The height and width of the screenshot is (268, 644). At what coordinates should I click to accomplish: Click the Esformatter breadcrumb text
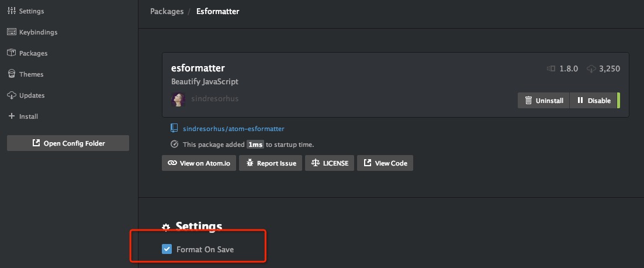[x=217, y=11]
